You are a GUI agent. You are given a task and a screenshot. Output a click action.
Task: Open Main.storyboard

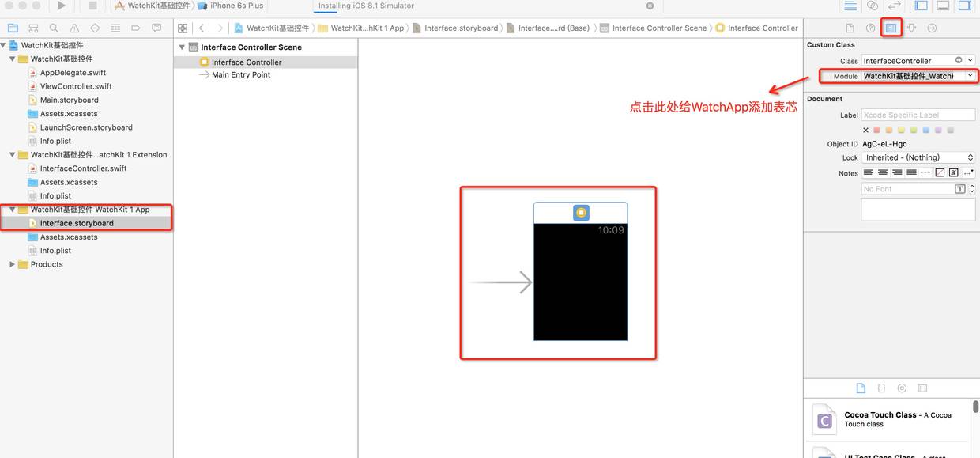click(70, 100)
